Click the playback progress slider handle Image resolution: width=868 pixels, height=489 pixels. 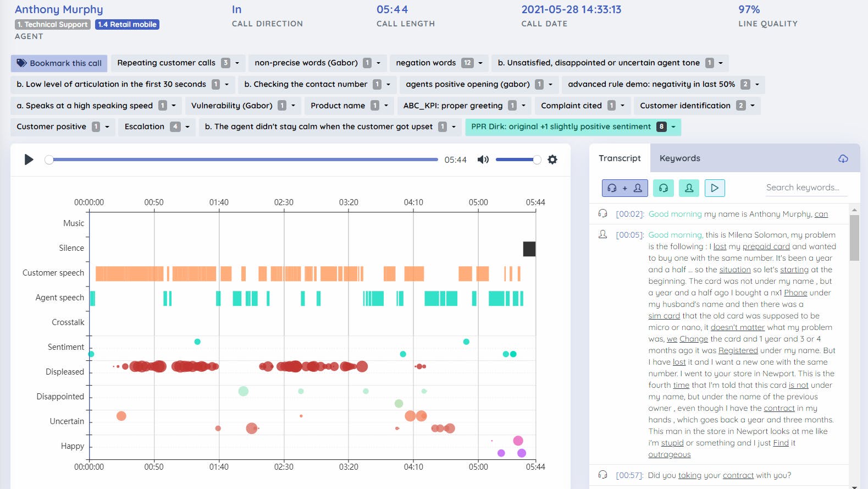pyautogui.click(x=49, y=160)
